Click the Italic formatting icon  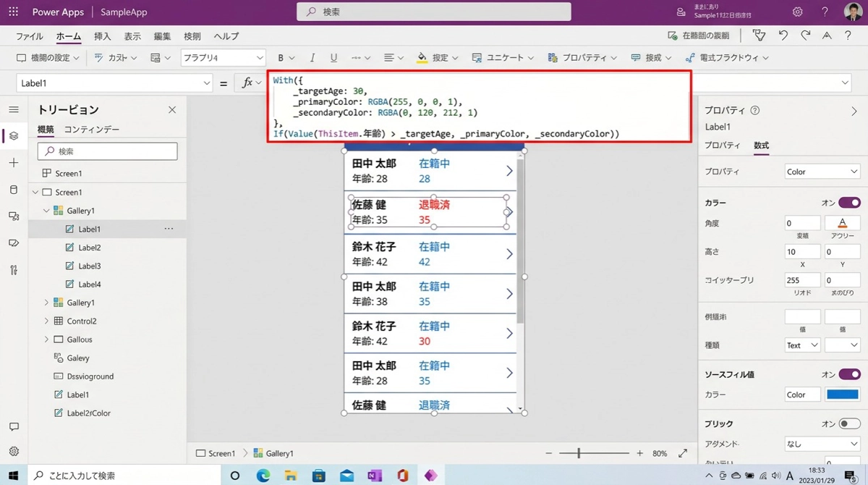pos(312,58)
